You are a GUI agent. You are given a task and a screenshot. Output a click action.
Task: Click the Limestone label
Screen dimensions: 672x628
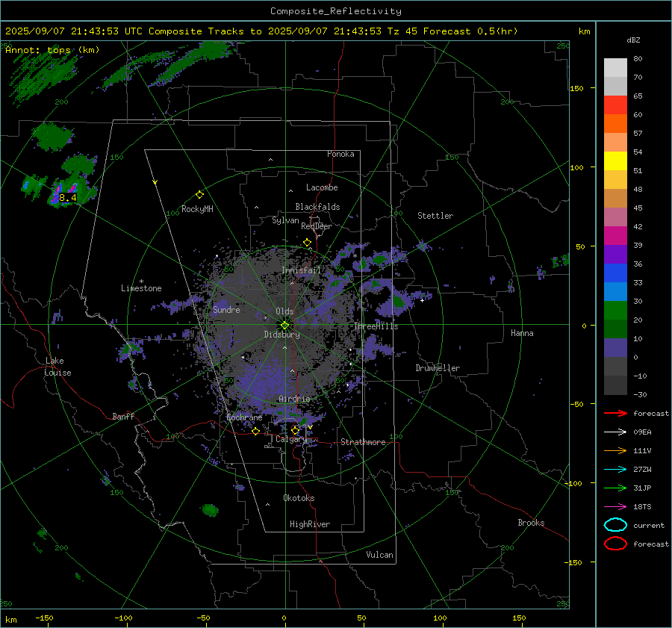click(141, 288)
